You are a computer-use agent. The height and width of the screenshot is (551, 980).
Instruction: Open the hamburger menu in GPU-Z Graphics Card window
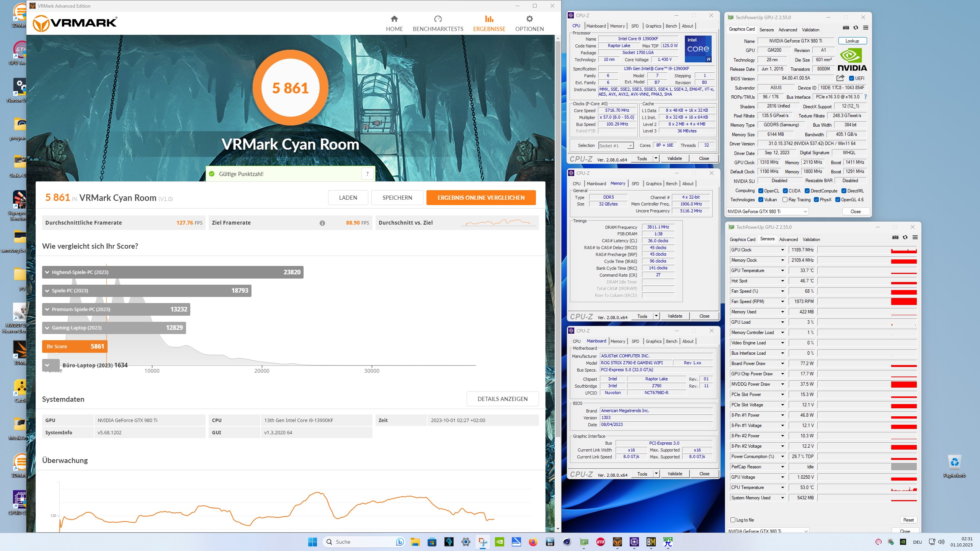click(x=866, y=28)
